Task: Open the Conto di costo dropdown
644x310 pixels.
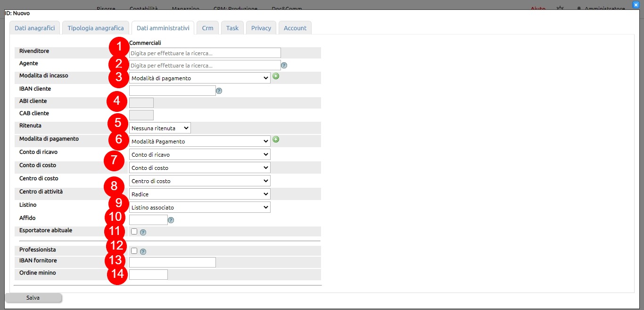Action: [x=200, y=168]
